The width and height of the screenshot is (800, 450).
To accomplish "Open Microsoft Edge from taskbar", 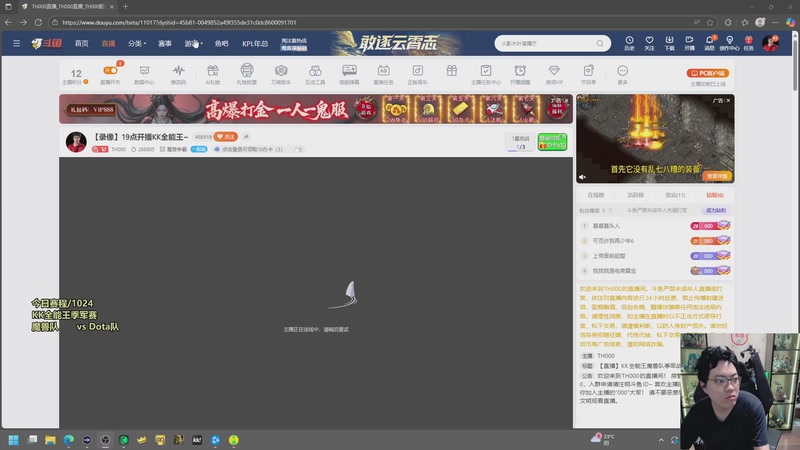I will click(68, 440).
